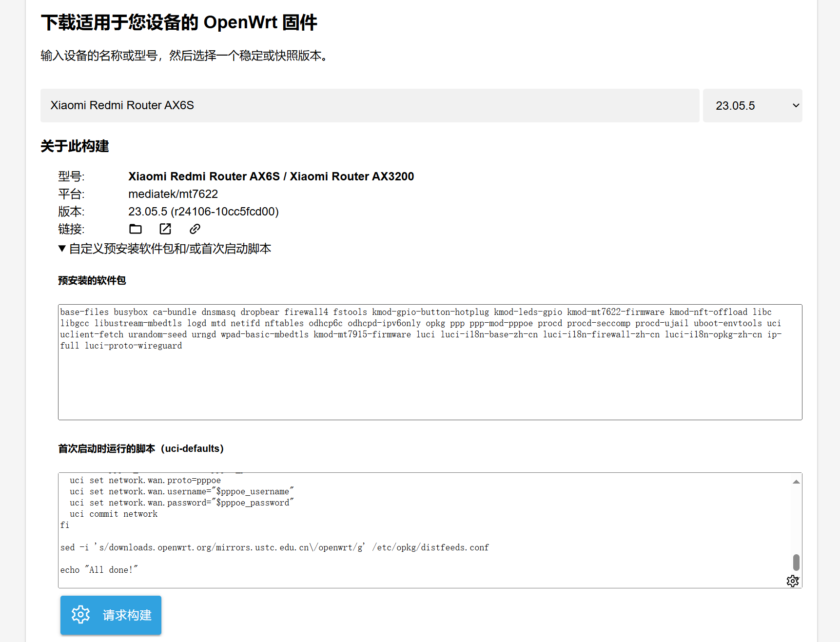
Task: Click the 预安装的软件包 label
Action: [x=92, y=280]
